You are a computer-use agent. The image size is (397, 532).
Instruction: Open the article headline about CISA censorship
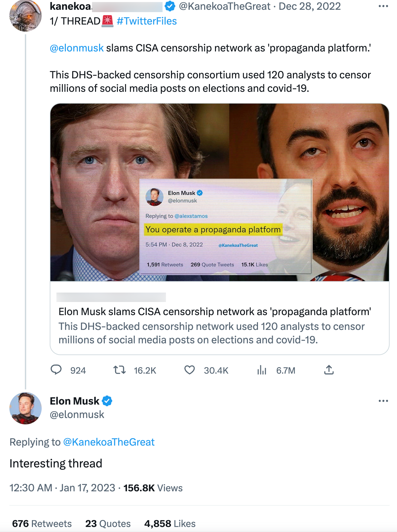pos(215,312)
